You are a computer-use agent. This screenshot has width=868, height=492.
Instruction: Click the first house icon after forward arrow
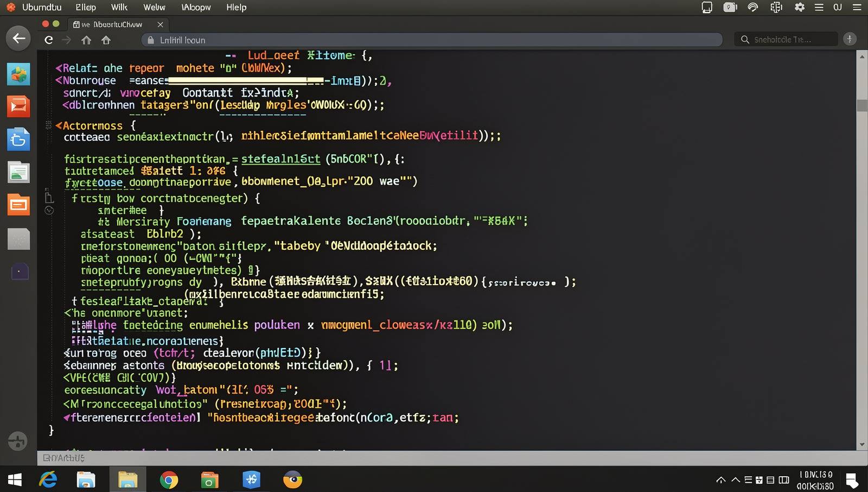tap(86, 40)
